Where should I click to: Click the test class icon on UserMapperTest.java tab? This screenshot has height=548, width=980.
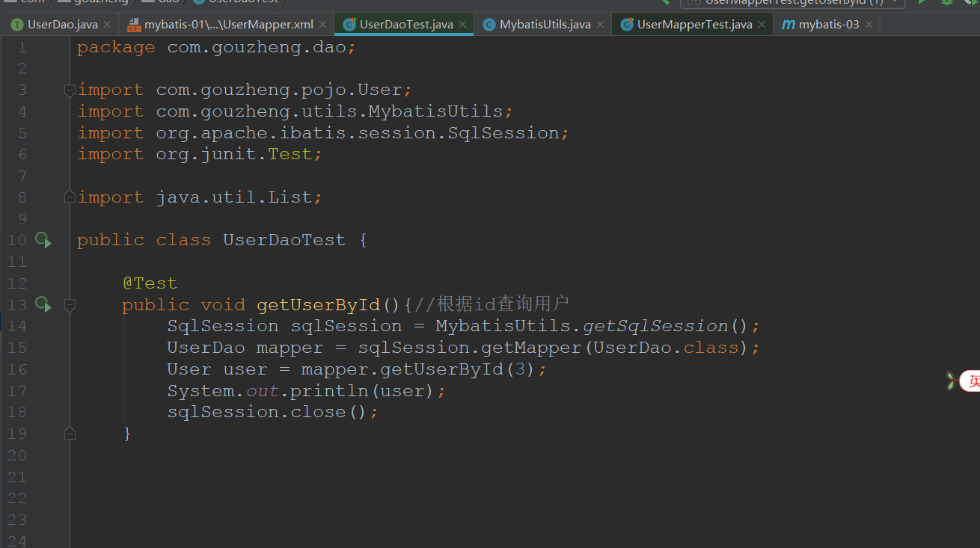click(x=627, y=25)
